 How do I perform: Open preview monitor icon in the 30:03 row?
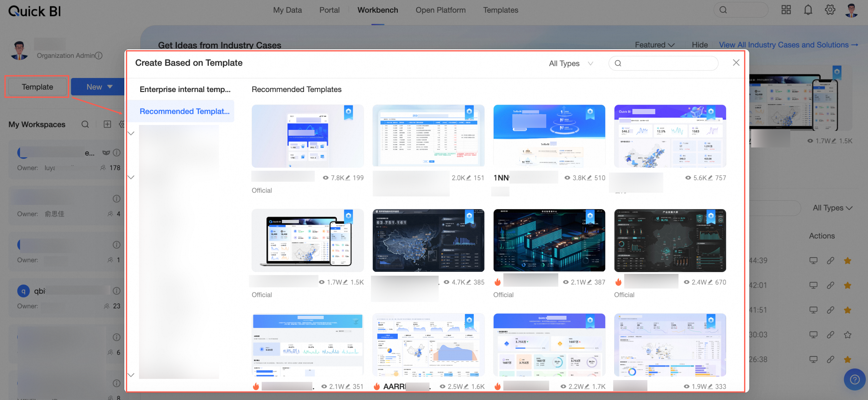coord(814,335)
